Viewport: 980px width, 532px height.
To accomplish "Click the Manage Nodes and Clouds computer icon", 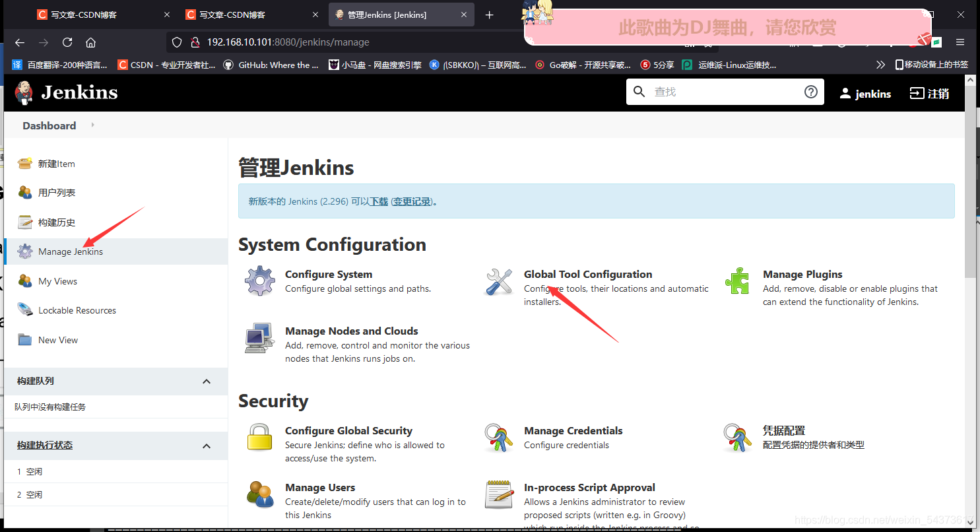I will coord(260,338).
